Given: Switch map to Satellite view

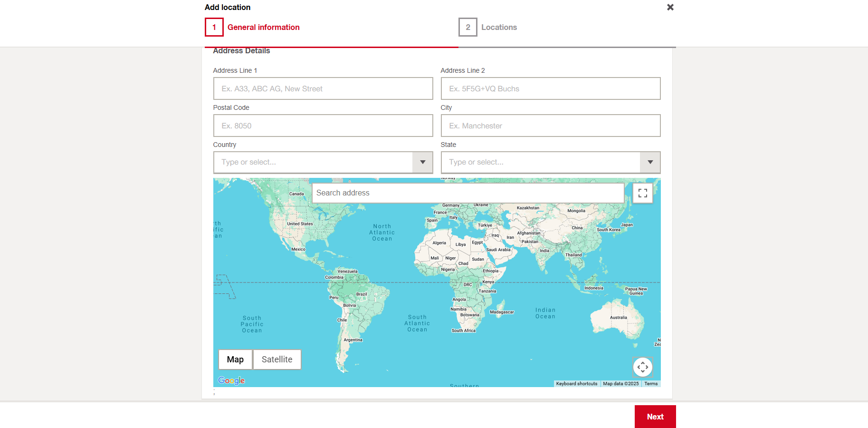Looking at the screenshot, I should [277, 360].
